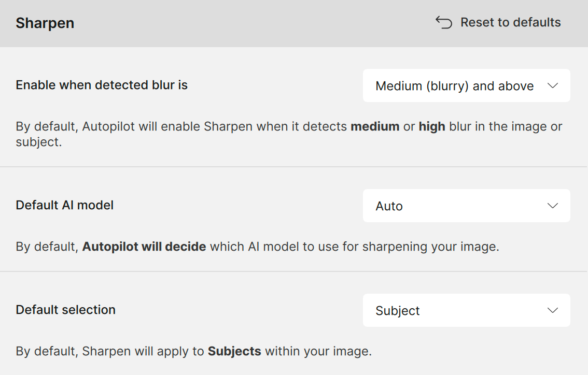
Task: Click the 'Default AI model' label
Action: point(65,205)
